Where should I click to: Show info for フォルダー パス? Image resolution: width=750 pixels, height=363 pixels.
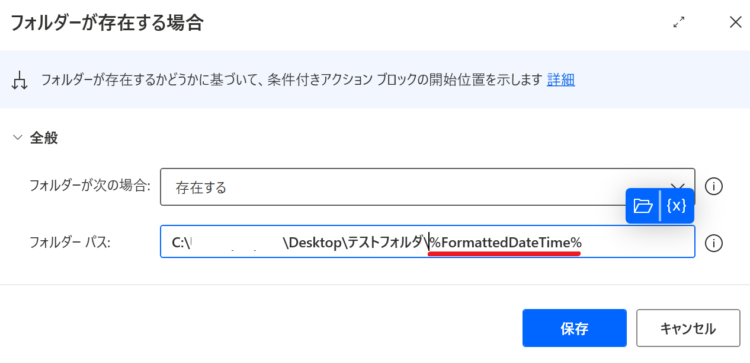[x=714, y=243]
